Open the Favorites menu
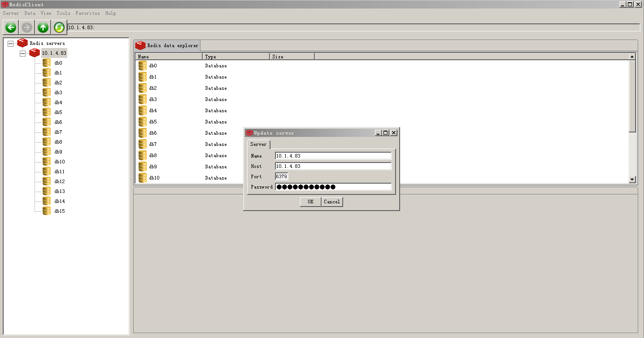The width and height of the screenshot is (644, 338). [87, 13]
